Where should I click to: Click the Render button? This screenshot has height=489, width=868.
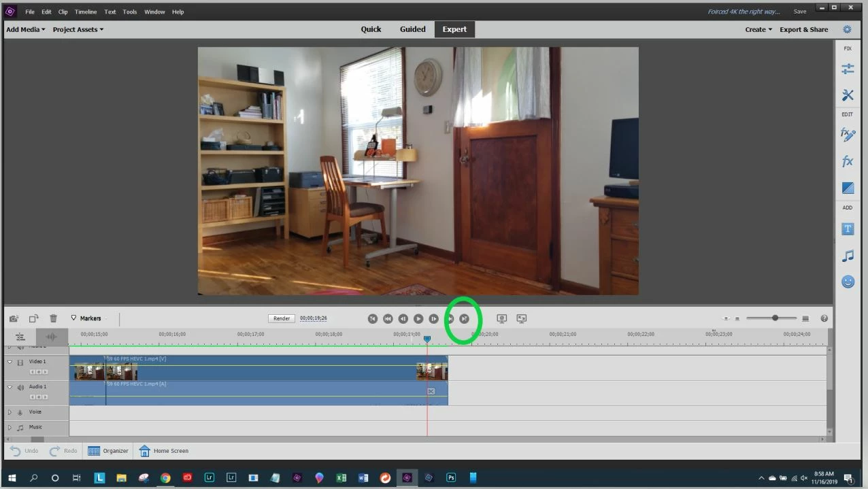[x=282, y=318]
